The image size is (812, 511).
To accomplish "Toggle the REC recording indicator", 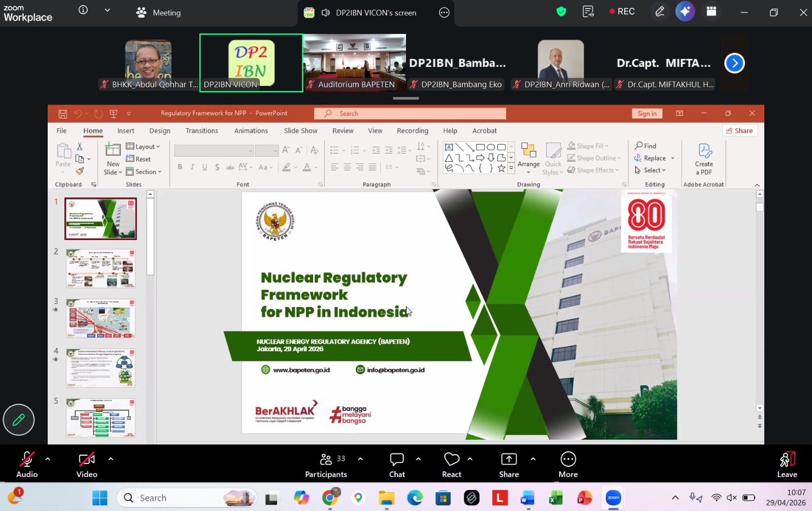I will 622,12.
